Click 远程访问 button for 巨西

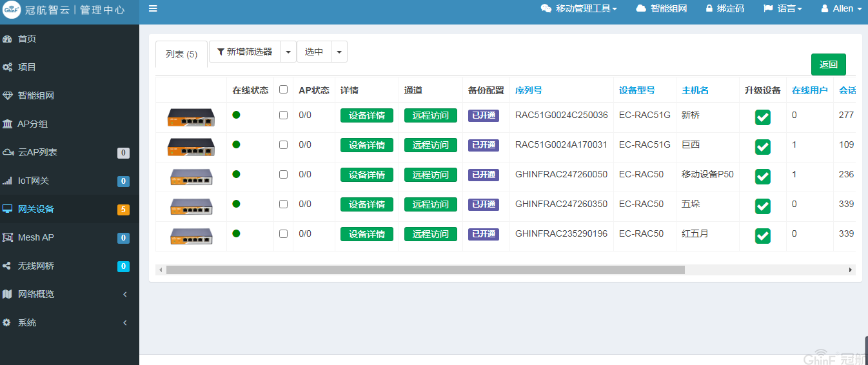tap(431, 145)
